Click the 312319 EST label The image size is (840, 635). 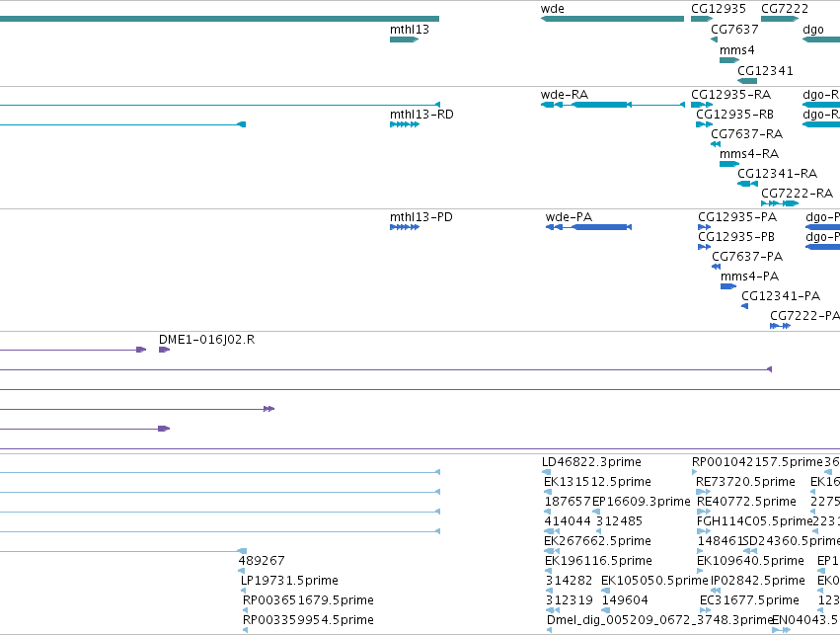569,600
